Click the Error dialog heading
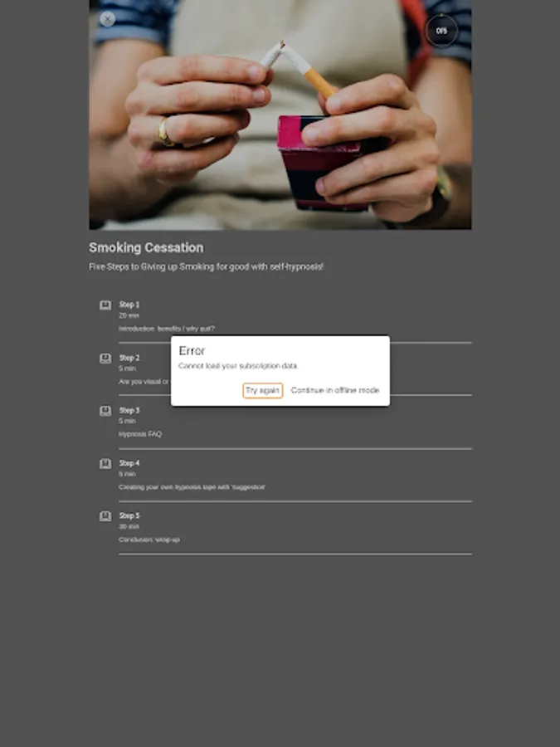 [192, 350]
